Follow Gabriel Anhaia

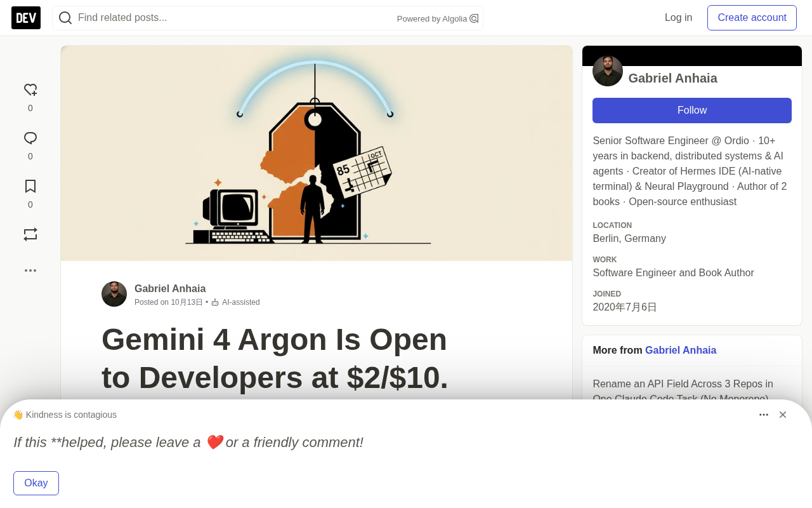(692, 110)
